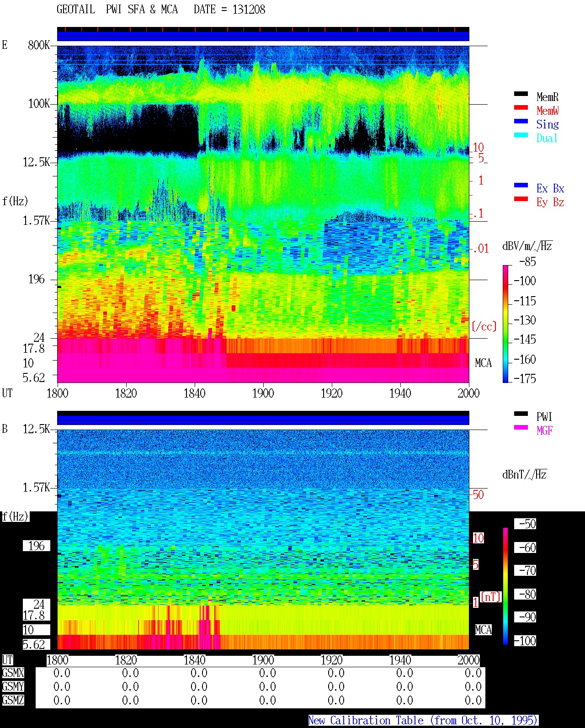Click the electric field spectrogram plot

tap(263, 214)
